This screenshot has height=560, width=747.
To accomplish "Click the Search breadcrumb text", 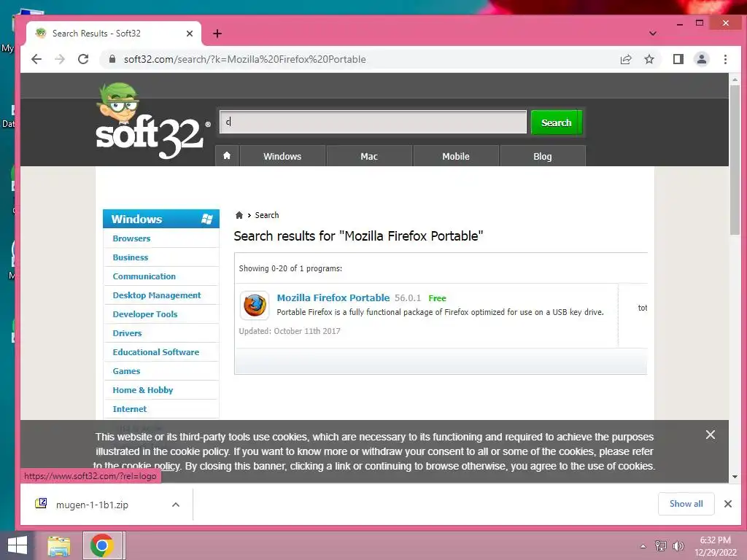I will tap(267, 215).
